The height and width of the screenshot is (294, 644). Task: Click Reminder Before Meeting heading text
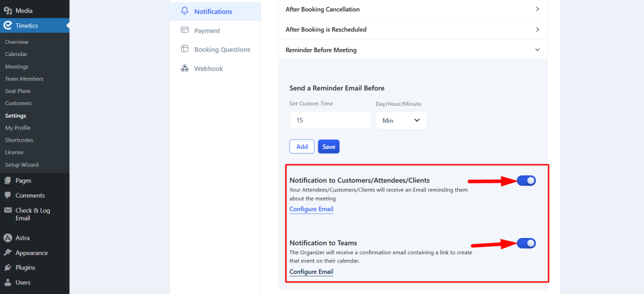coord(321,50)
